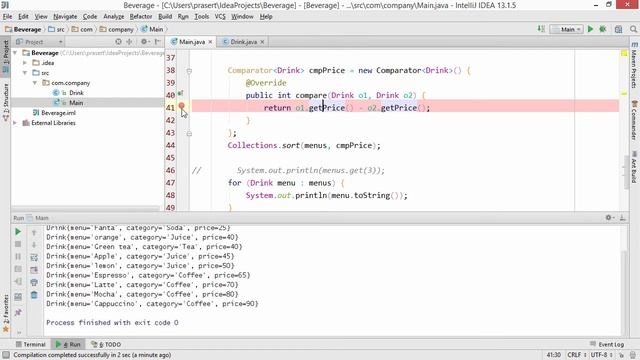
Task: Collapse the com.company package
Action: click(35, 83)
